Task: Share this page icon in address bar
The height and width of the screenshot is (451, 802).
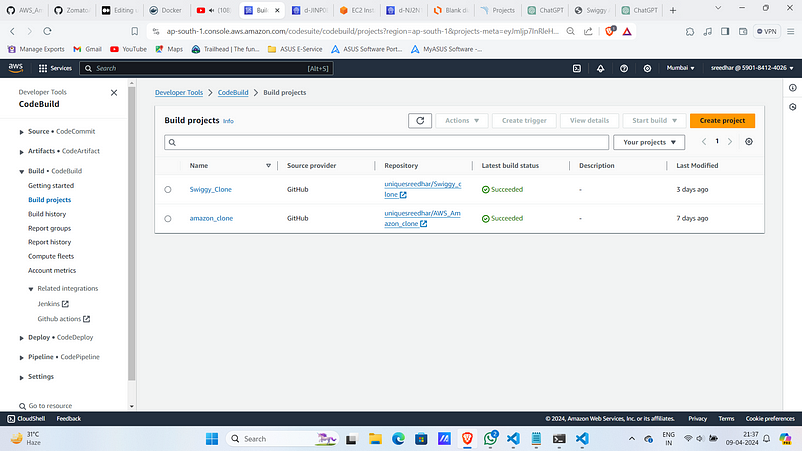Action: [588, 31]
